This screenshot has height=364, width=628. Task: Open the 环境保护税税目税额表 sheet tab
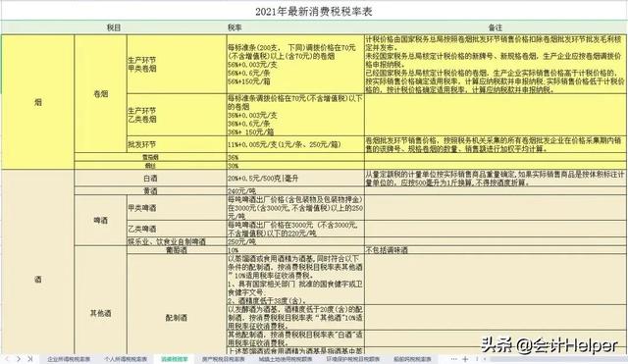click(x=353, y=359)
